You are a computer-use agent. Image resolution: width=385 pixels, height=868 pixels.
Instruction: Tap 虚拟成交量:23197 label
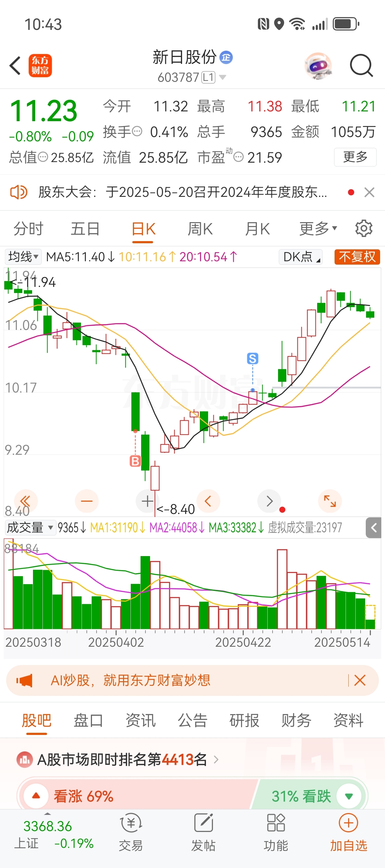305,527
